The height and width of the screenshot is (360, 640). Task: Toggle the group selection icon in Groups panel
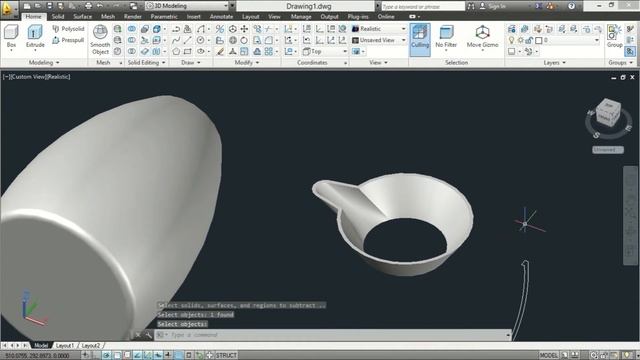click(x=630, y=51)
